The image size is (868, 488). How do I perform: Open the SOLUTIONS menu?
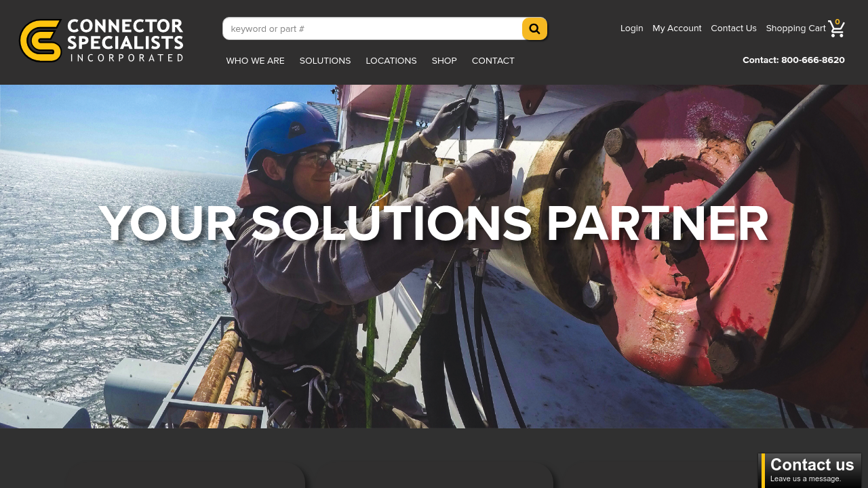tap(325, 61)
